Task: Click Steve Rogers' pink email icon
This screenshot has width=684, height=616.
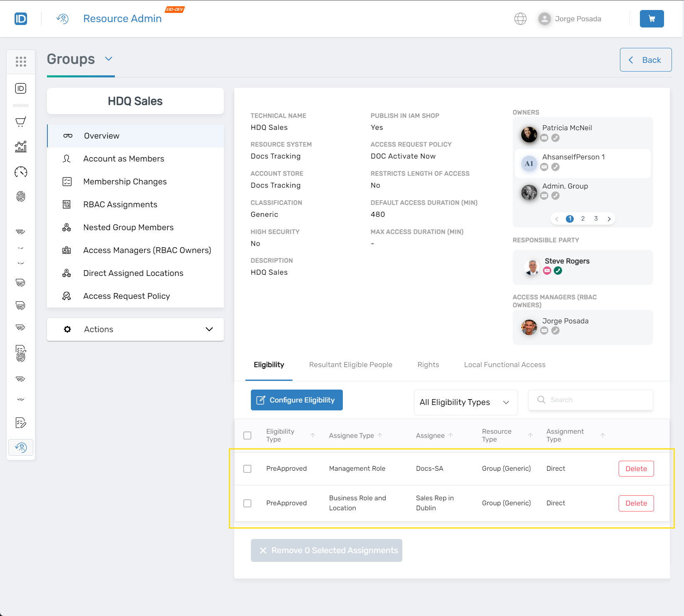Action: (547, 271)
